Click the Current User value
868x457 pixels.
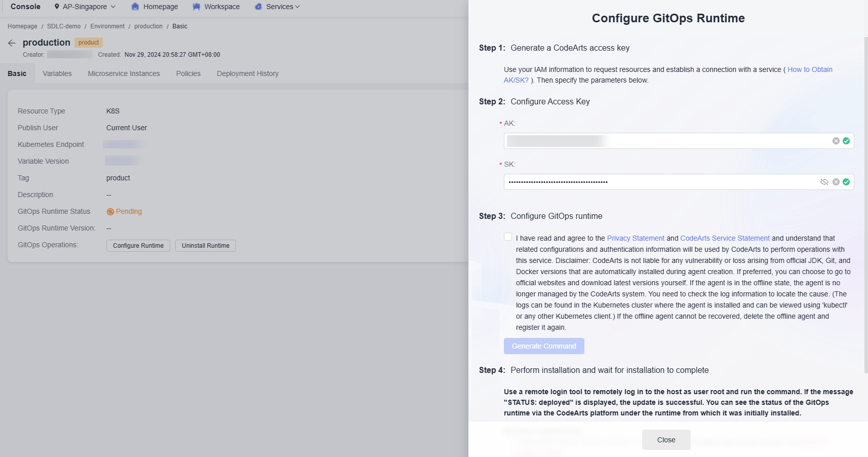coord(127,128)
